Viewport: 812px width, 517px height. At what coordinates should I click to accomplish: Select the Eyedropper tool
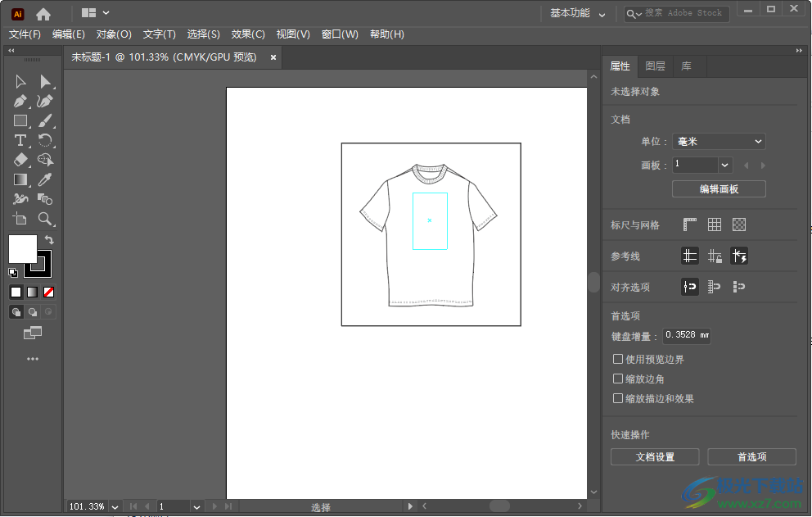point(45,179)
